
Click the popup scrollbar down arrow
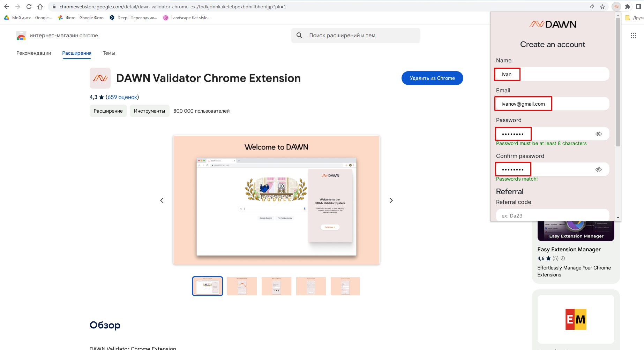pyautogui.click(x=618, y=218)
